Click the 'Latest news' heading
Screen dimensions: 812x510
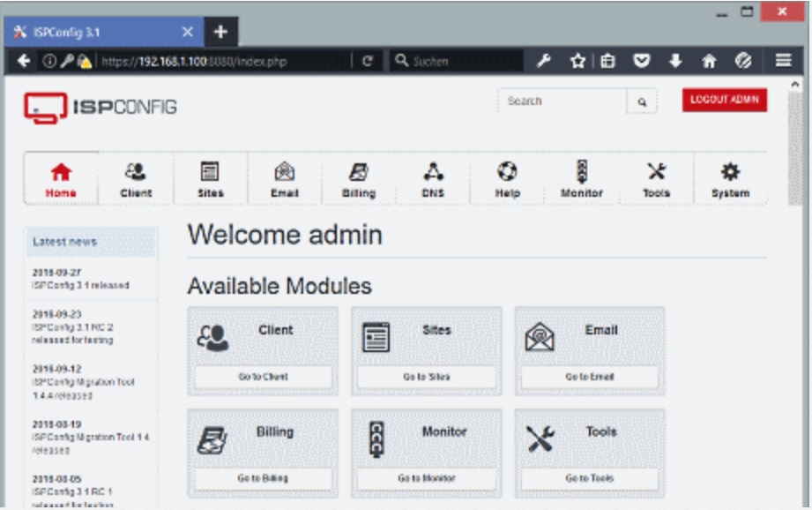pos(64,242)
